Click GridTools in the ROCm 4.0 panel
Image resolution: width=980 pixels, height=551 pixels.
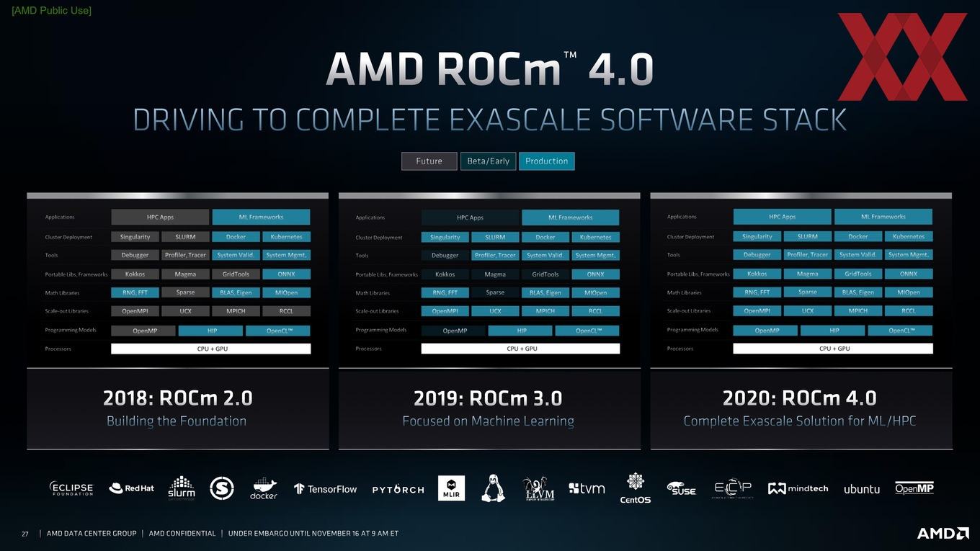coord(858,274)
